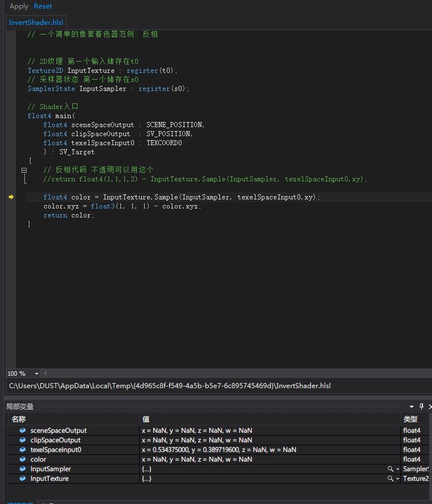Click the horizontal scrollbar left arrow
This screenshot has width=432, height=504.
(x=45, y=373)
